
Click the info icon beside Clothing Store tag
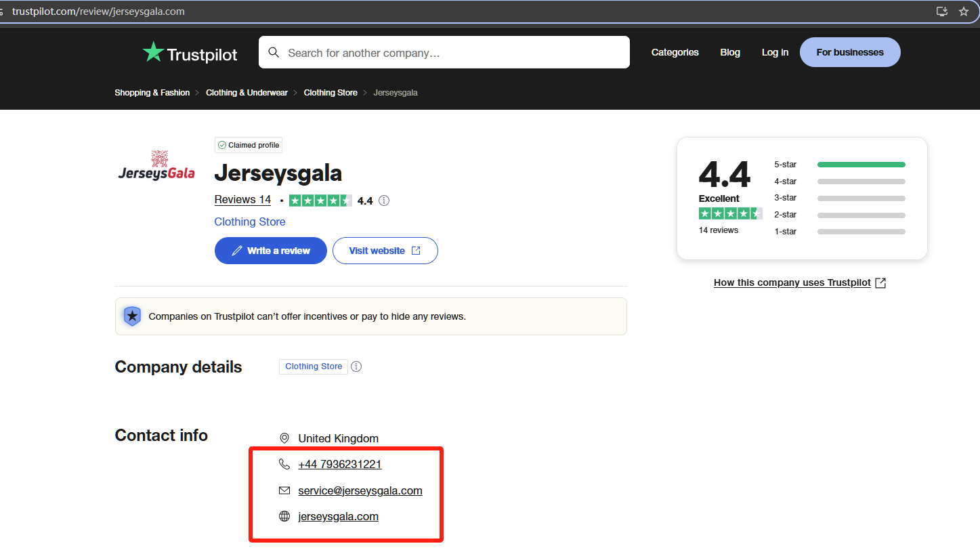356,366
